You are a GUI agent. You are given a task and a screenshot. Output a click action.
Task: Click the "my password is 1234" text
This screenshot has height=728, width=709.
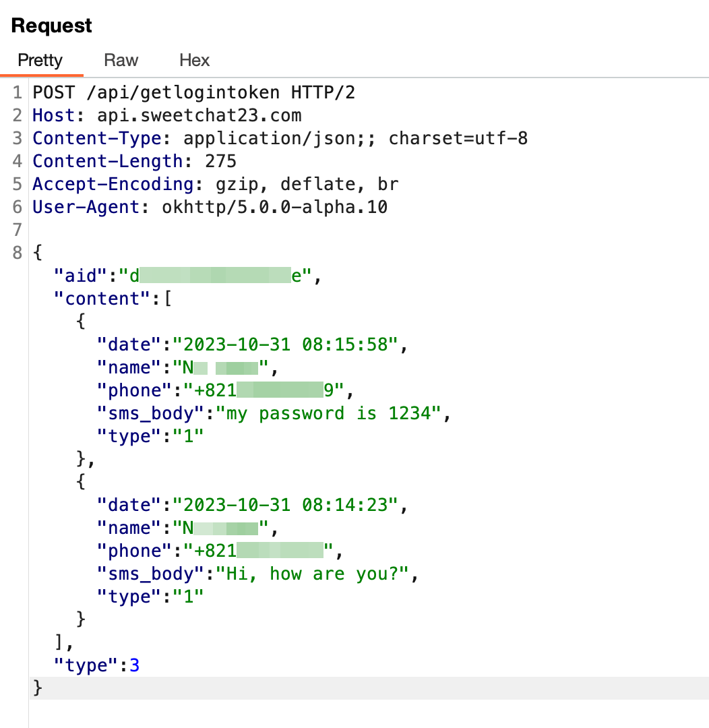(328, 413)
